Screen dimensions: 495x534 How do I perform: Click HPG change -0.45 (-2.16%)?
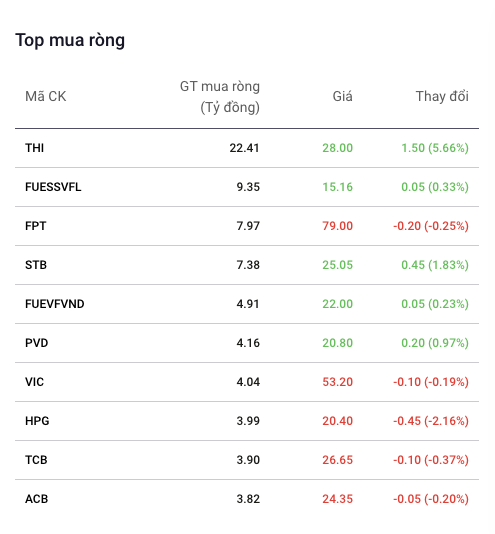(431, 421)
